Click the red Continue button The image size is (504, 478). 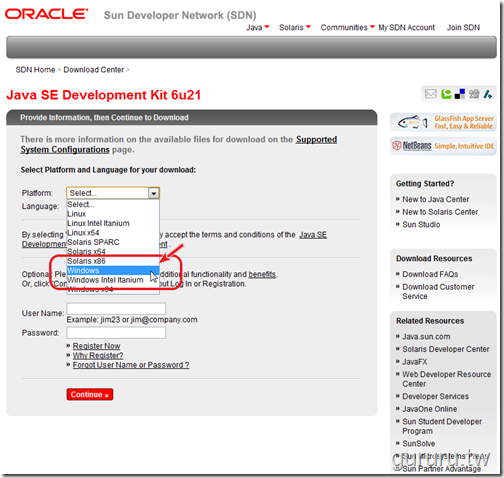pos(90,394)
